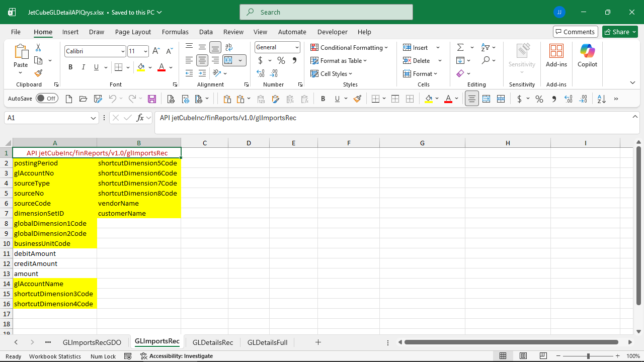Click the Search box in title bar
This screenshot has height=362, width=644.
[326, 12]
